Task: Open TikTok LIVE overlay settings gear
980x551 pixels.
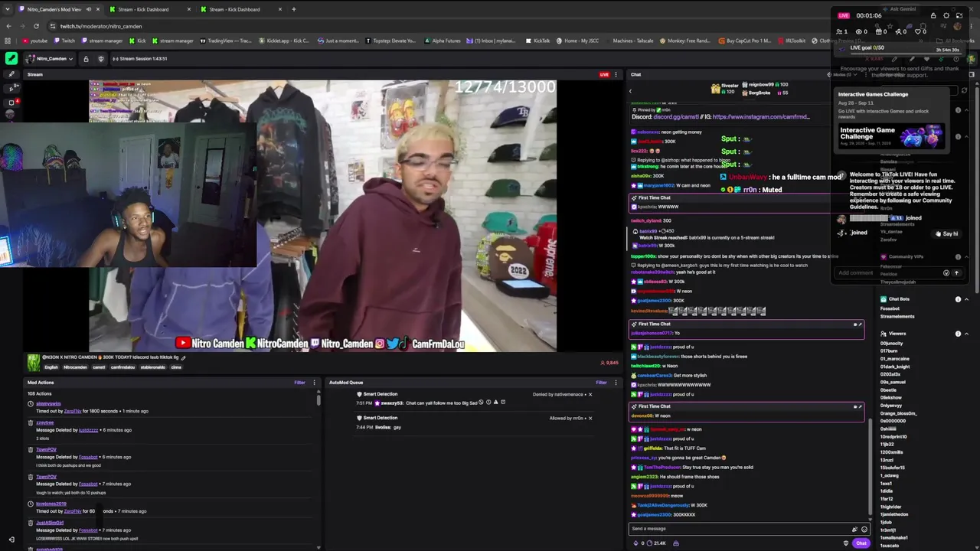Action: (946, 15)
